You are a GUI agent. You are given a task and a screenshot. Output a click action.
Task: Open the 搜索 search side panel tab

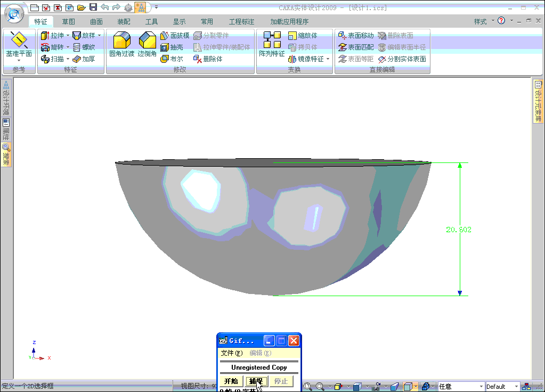click(x=6, y=154)
